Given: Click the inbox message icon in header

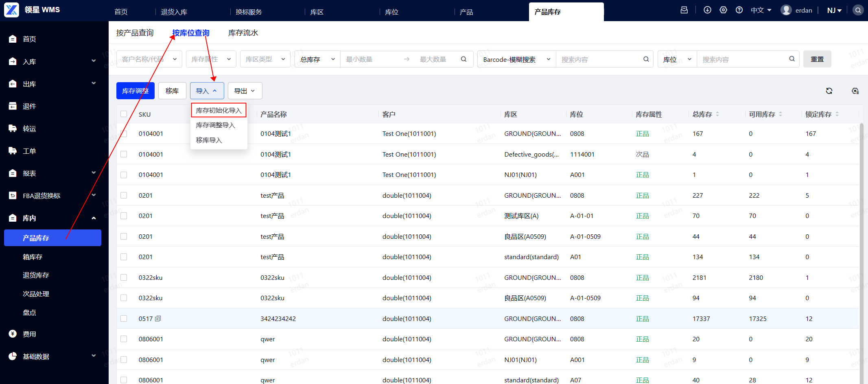Looking at the screenshot, I should pos(684,10).
